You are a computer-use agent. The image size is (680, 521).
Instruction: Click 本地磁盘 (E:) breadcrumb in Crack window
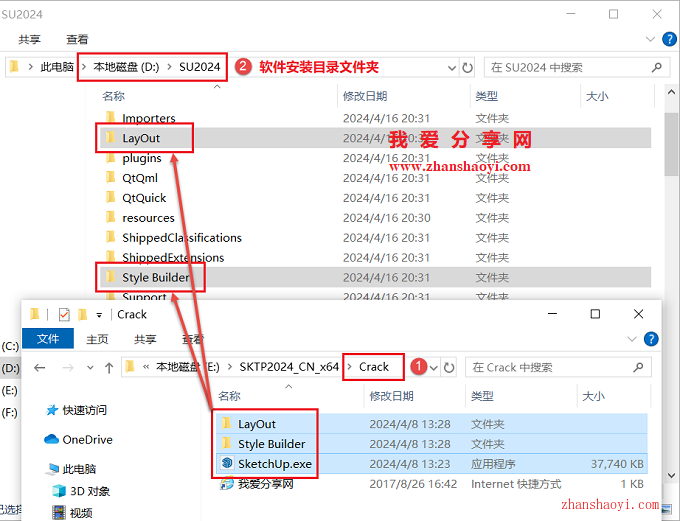[x=188, y=367]
